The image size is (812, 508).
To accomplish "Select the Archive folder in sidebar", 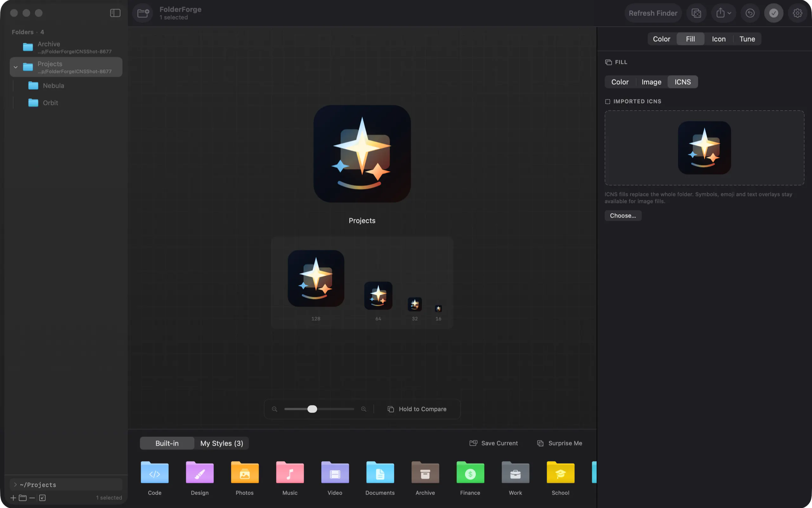I will (66, 47).
